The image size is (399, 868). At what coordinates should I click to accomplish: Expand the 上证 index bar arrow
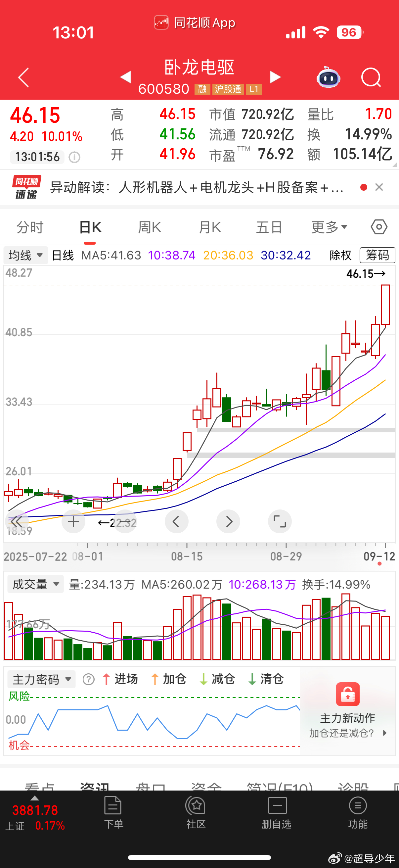35,798
